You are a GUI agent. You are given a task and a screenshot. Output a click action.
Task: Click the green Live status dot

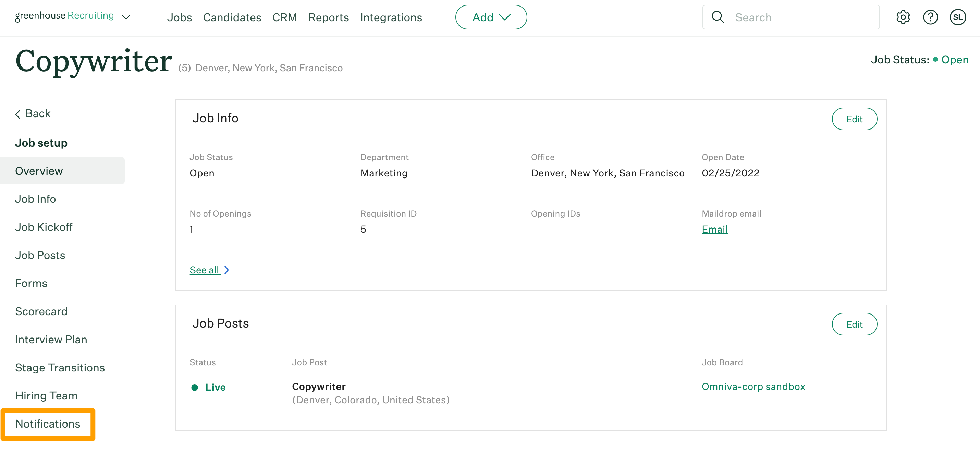coord(194,387)
